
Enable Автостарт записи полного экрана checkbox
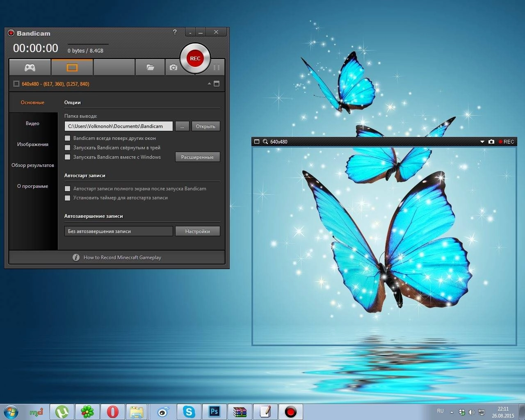[x=68, y=189]
